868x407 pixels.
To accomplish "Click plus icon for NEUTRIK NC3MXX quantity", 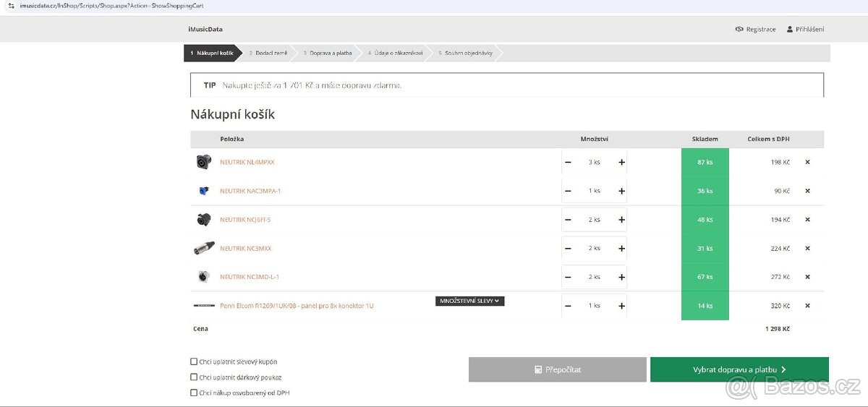I will point(621,248).
